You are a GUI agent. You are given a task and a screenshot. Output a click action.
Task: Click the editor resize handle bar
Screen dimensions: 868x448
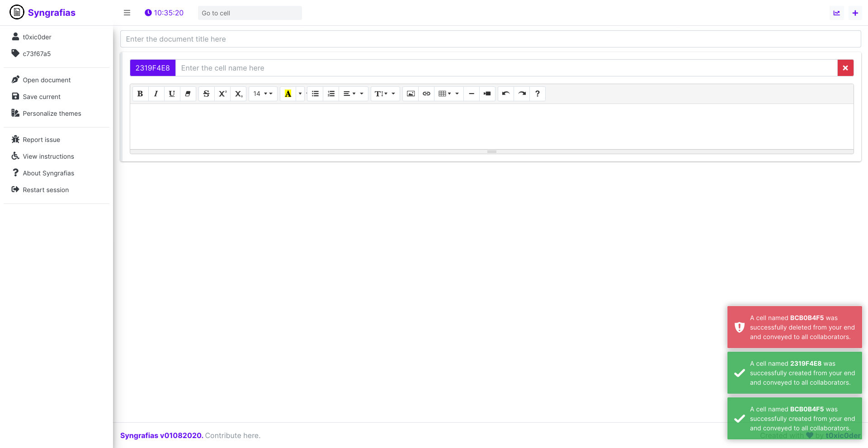(x=492, y=152)
